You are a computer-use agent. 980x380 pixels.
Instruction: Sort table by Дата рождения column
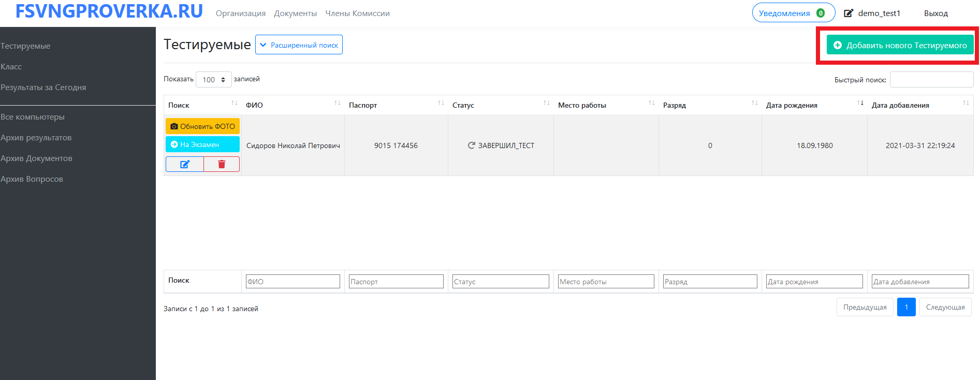tap(860, 104)
